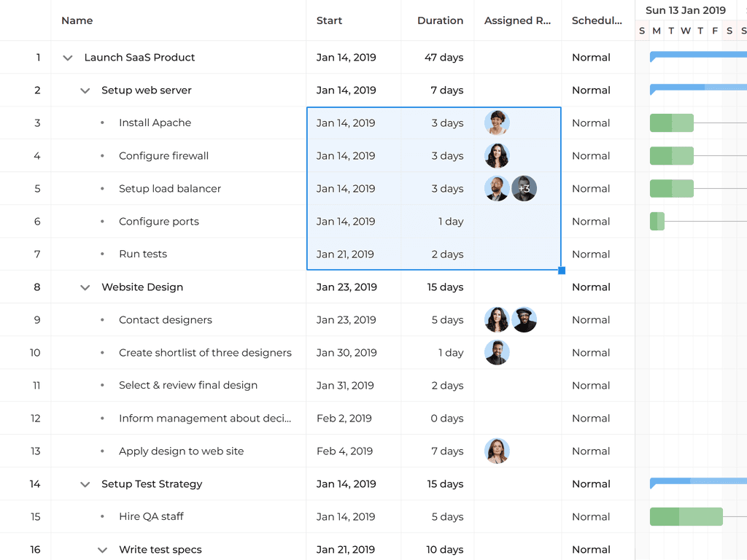
Task: Collapse the Write test specs group
Action: [x=103, y=550]
